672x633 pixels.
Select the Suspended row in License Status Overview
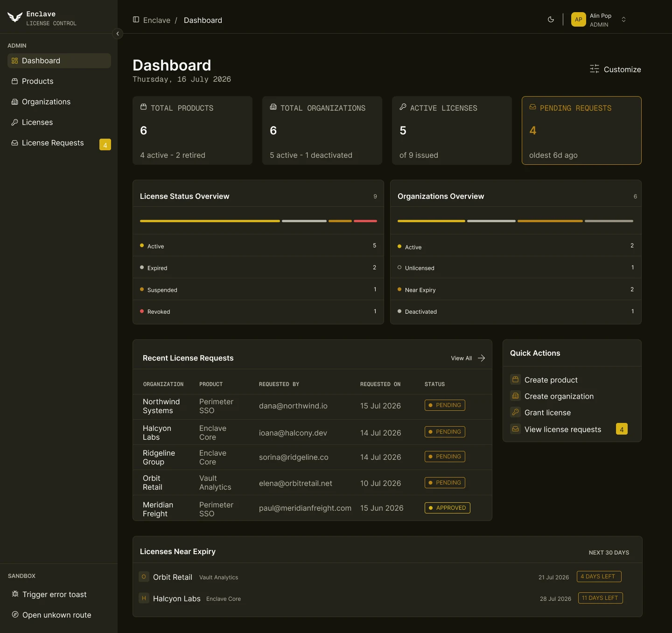pos(258,289)
